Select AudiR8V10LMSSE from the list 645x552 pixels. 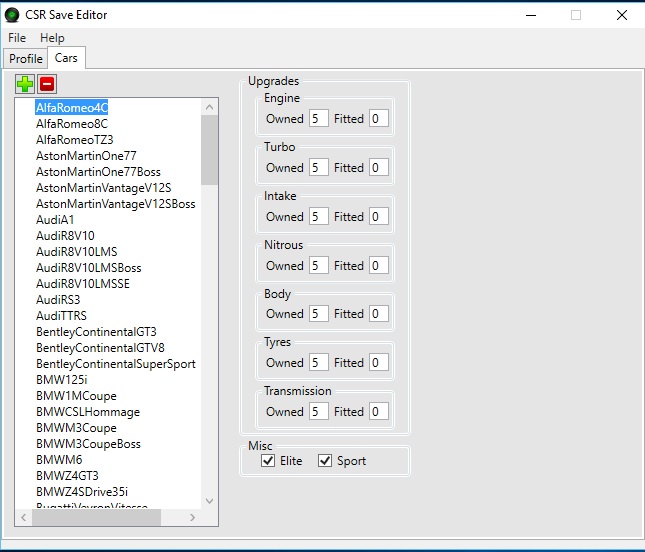pyautogui.click(x=83, y=284)
